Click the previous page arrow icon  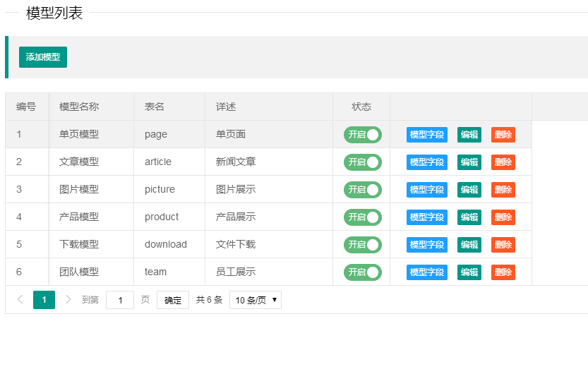20,300
